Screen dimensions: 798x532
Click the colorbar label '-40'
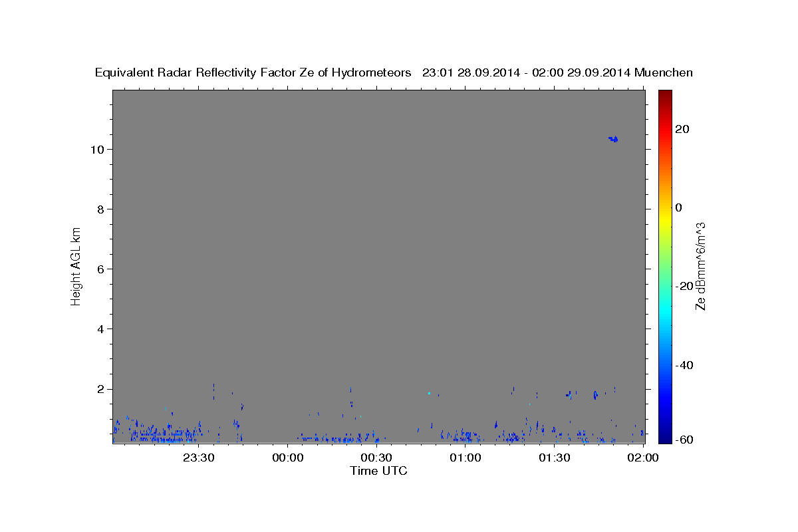click(x=683, y=364)
